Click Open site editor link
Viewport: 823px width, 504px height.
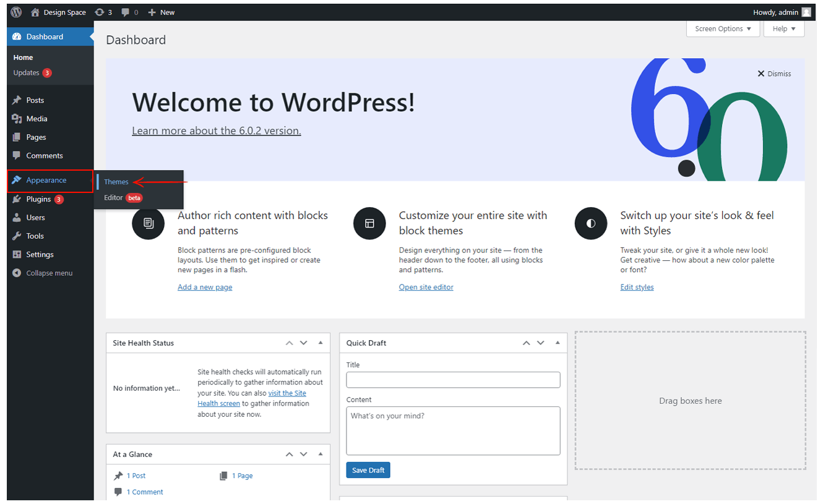426,288
